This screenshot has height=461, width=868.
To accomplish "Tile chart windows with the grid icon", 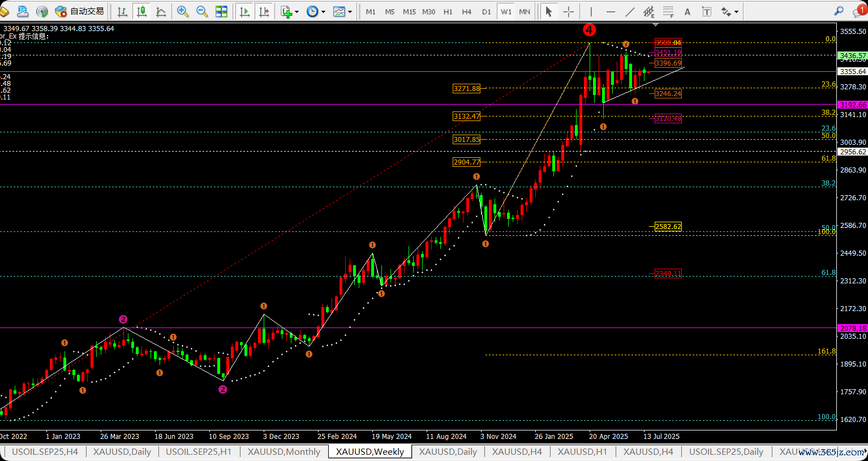I will pyautogui.click(x=221, y=11).
